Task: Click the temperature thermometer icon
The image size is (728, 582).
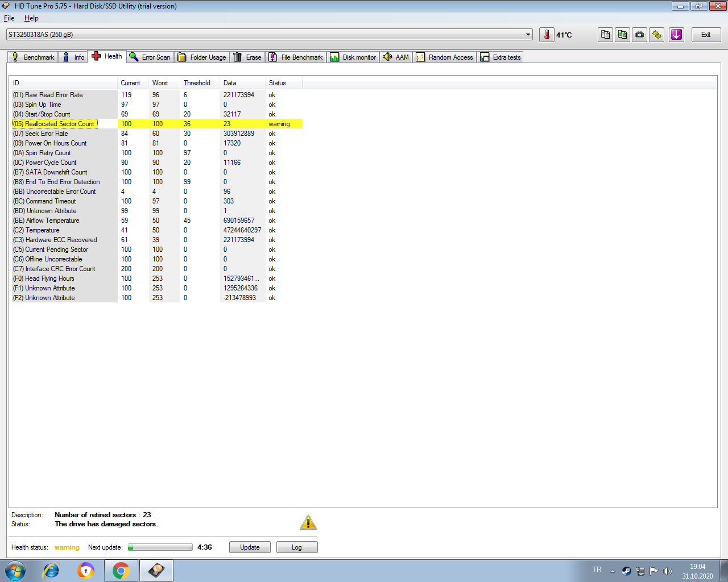Action: click(547, 35)
